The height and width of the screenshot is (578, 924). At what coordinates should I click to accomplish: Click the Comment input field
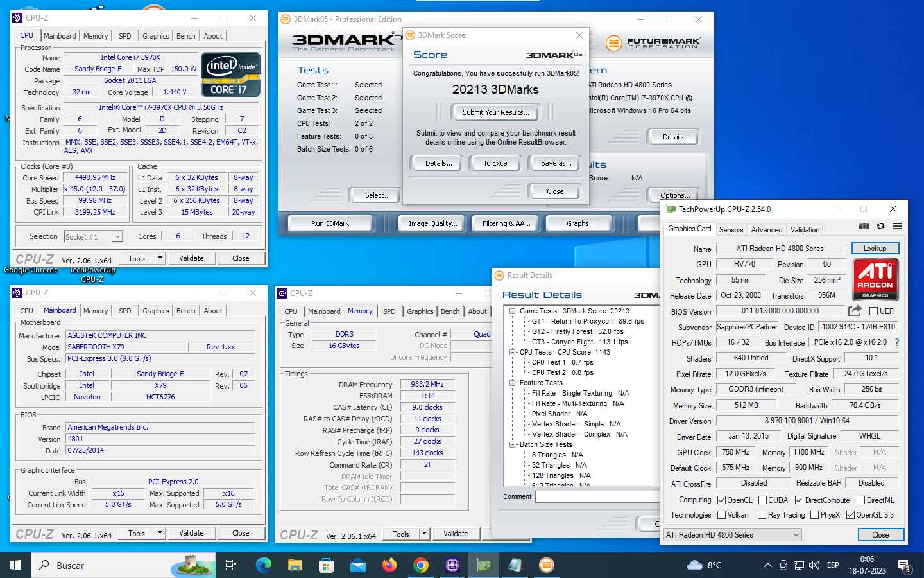click(x=598, y=496)
